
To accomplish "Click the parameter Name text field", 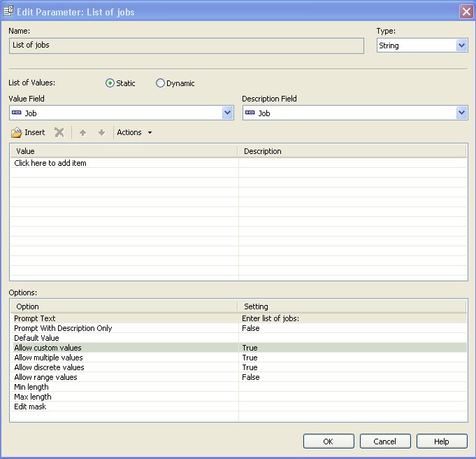I will click(187, 45).
